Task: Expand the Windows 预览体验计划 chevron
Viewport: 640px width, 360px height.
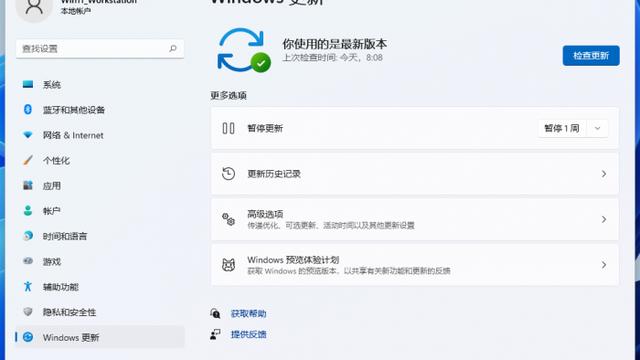Action: [x=604, y=265]
